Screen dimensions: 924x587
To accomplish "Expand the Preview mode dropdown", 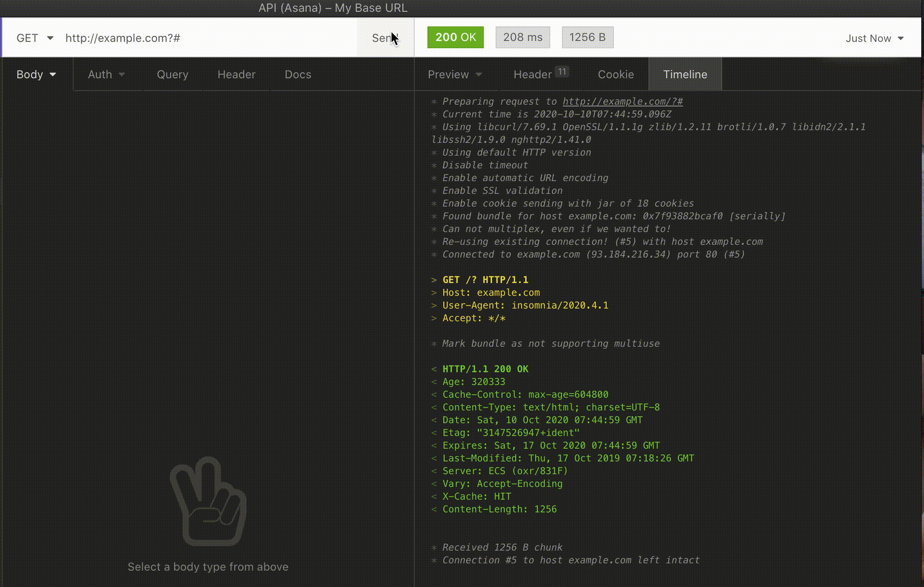I will coord(454,75).
